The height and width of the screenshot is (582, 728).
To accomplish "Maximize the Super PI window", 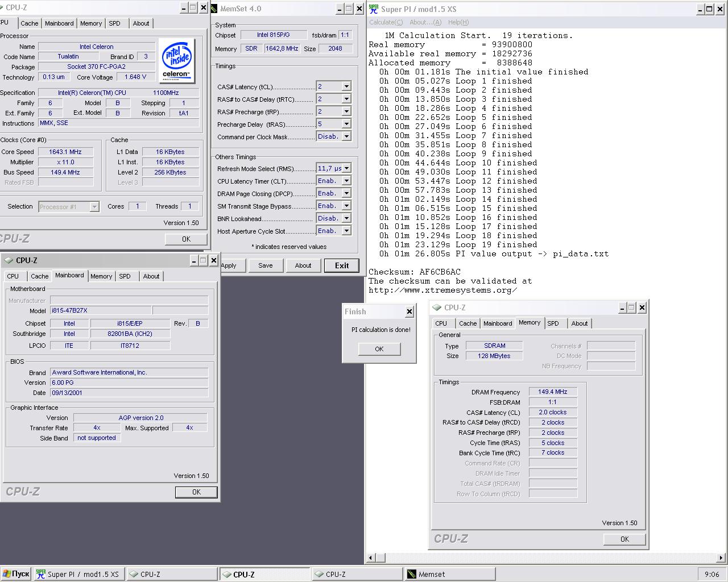I will [709, 9].
